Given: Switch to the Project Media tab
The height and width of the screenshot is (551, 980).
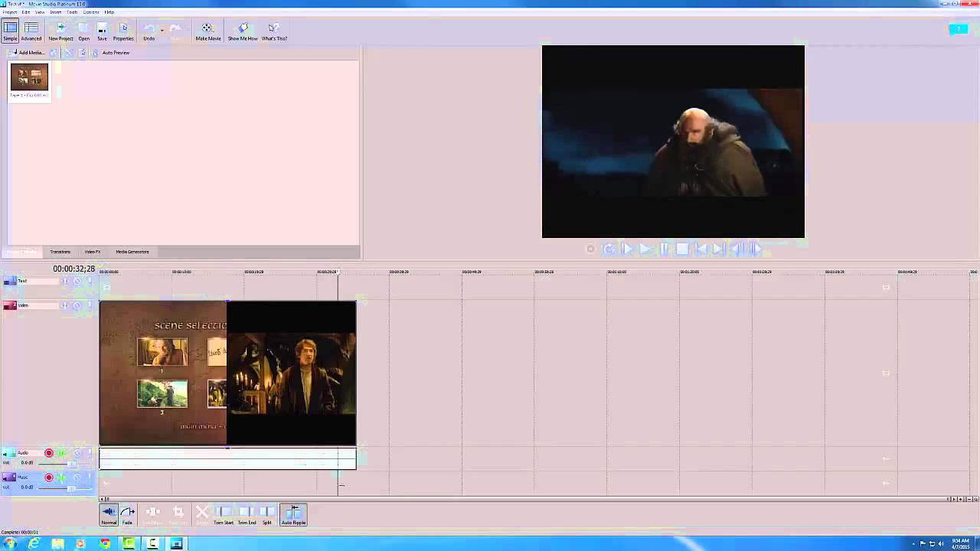Looking at the screenshot, I should 21,252.
